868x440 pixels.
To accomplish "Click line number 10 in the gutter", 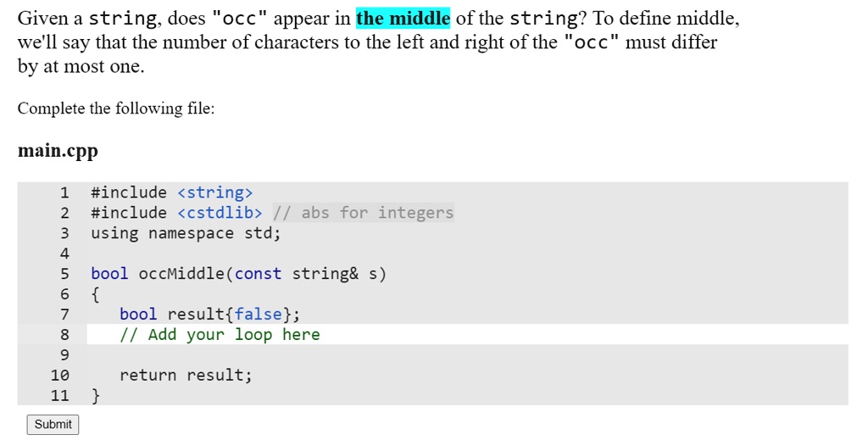I will click(60, 376).
